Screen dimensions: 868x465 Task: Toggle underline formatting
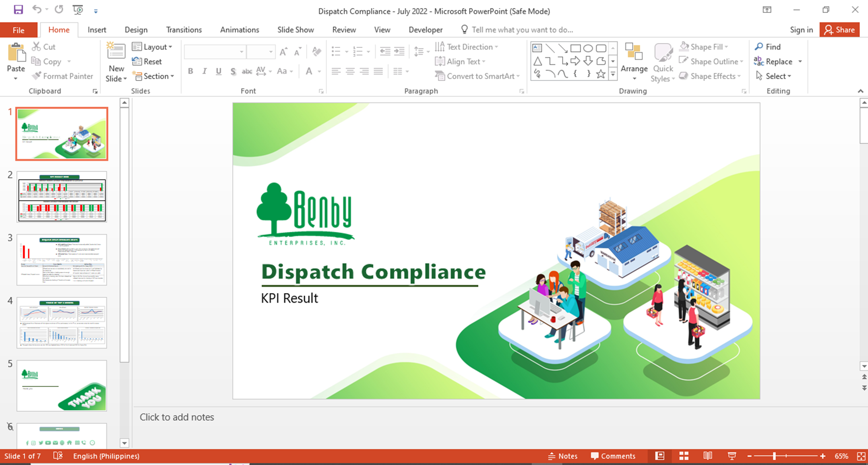tap(219, 71)
